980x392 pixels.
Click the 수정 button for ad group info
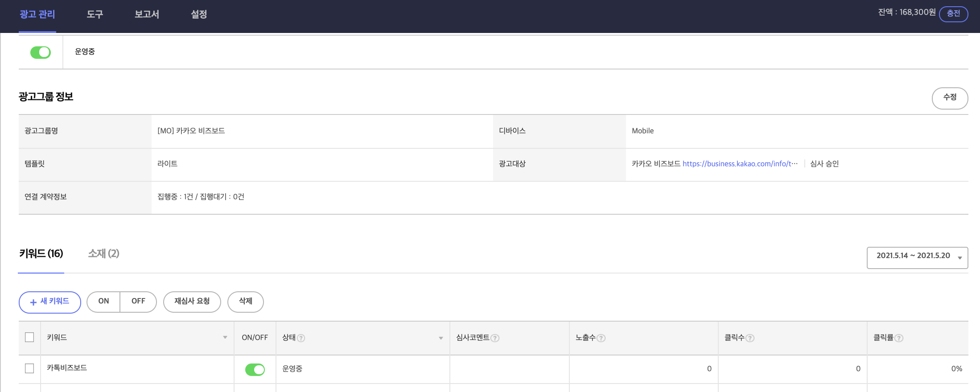(950, 98)
